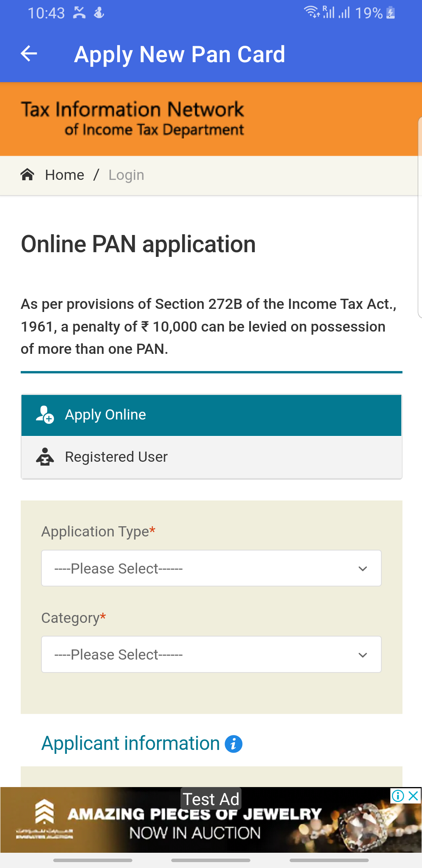Screen dimensions: 422x868
Task: Click the Home house icon in the breadcrumb
Action: pos(27,174)
